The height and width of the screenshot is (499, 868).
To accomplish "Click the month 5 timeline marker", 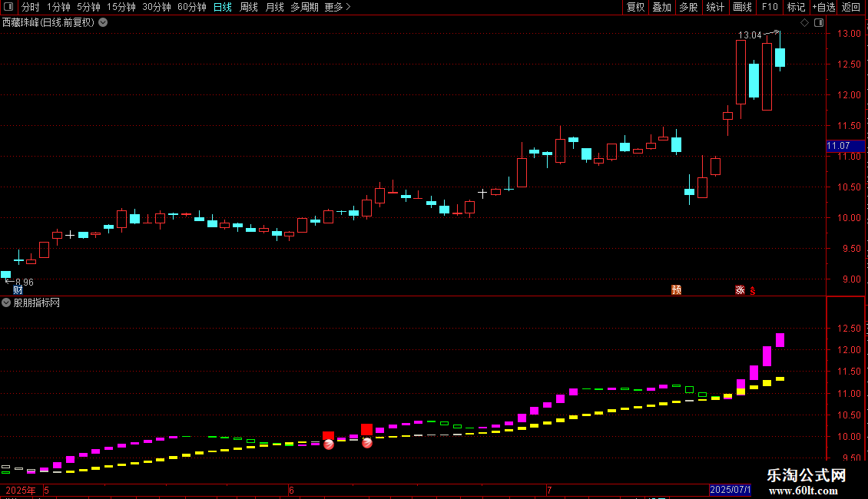I will [47, 490].
